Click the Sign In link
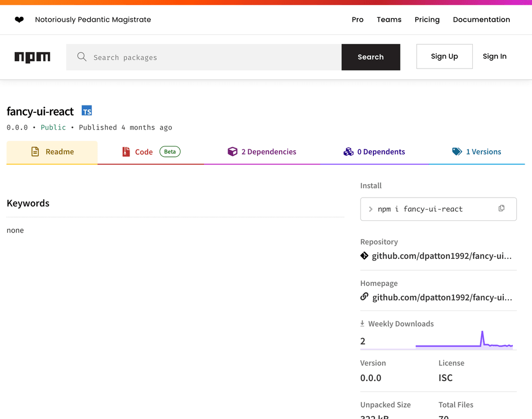 pos(495,56)
